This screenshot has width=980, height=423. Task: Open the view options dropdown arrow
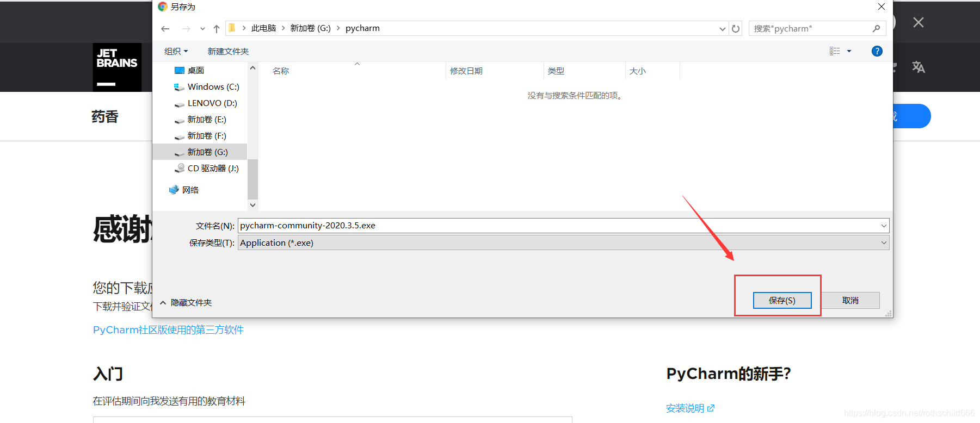coord(849,51)
